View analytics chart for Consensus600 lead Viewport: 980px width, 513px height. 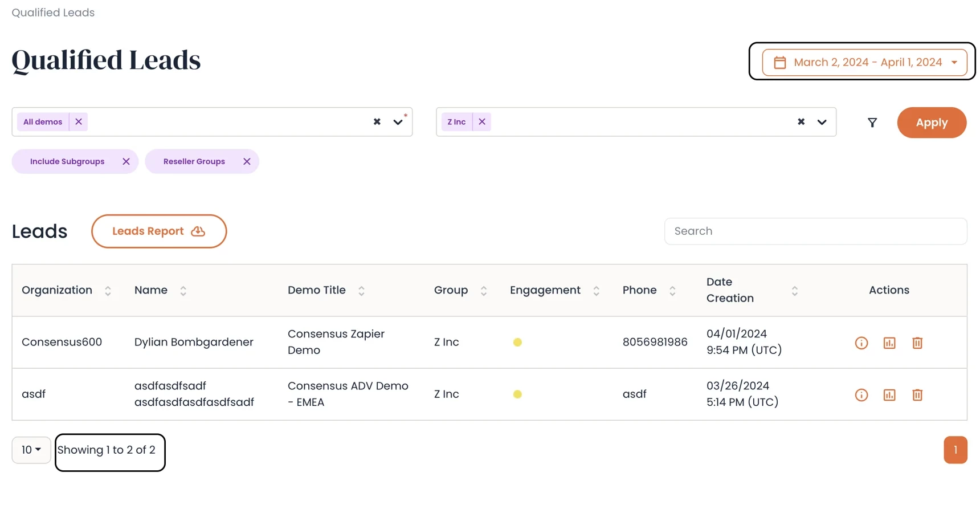889,343
